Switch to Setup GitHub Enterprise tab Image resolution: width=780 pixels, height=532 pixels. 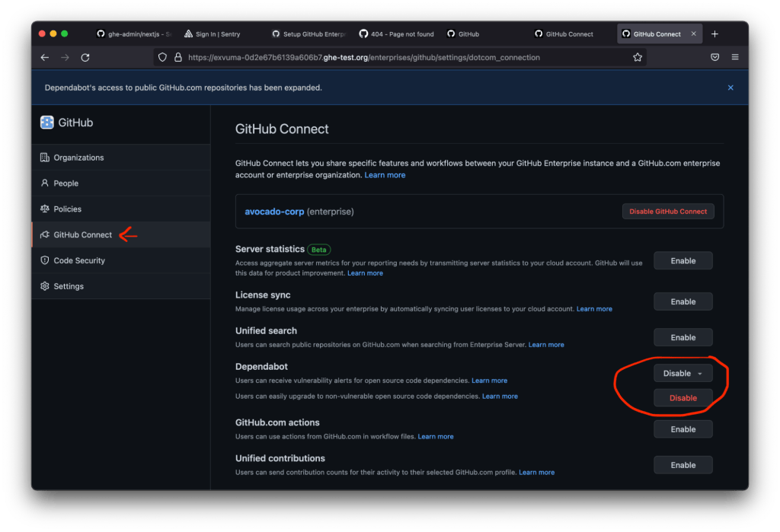pos(309,34)
